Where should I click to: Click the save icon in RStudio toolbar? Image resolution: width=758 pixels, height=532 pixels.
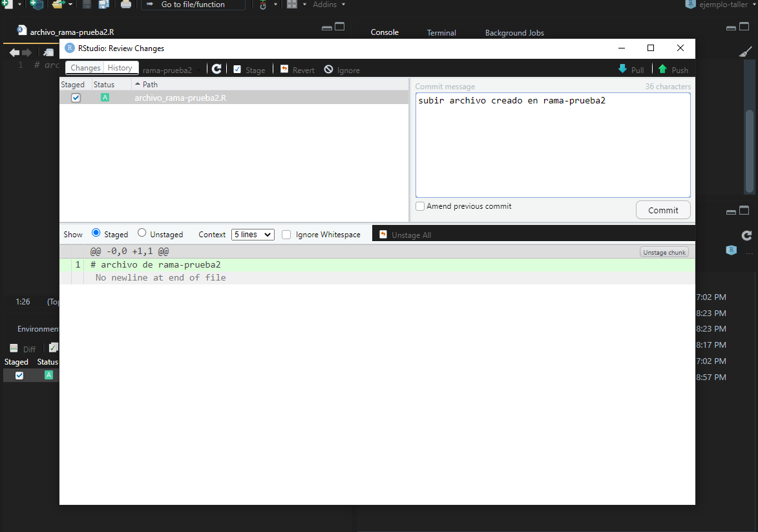(87, 5)
